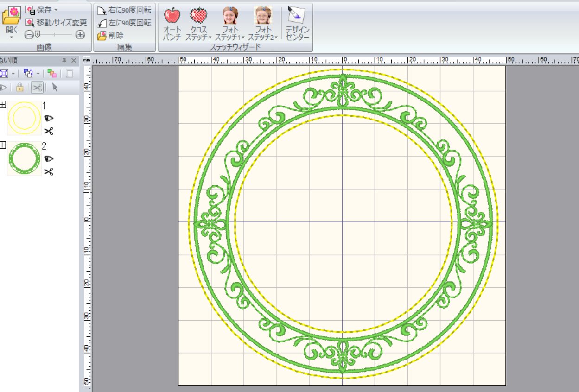Launch the オートパンチ wizard
The height and width of the screenshot is (392, 579).
(x=172, y=24)
